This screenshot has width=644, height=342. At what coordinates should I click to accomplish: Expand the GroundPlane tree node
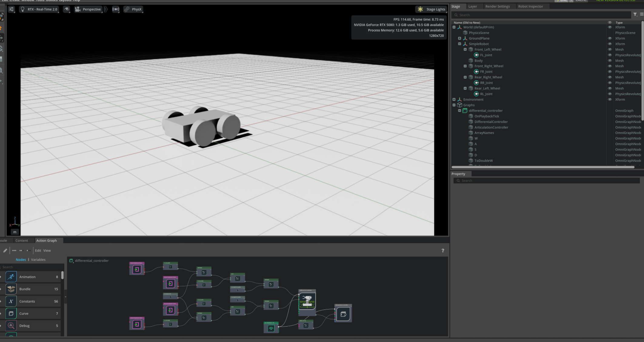[x=459, y=38]
